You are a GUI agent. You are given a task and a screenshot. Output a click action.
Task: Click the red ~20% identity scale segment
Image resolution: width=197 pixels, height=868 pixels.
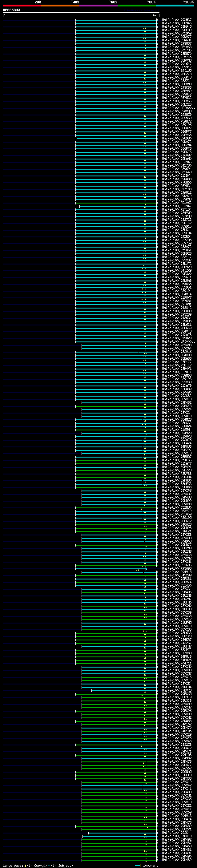point(22,6)
